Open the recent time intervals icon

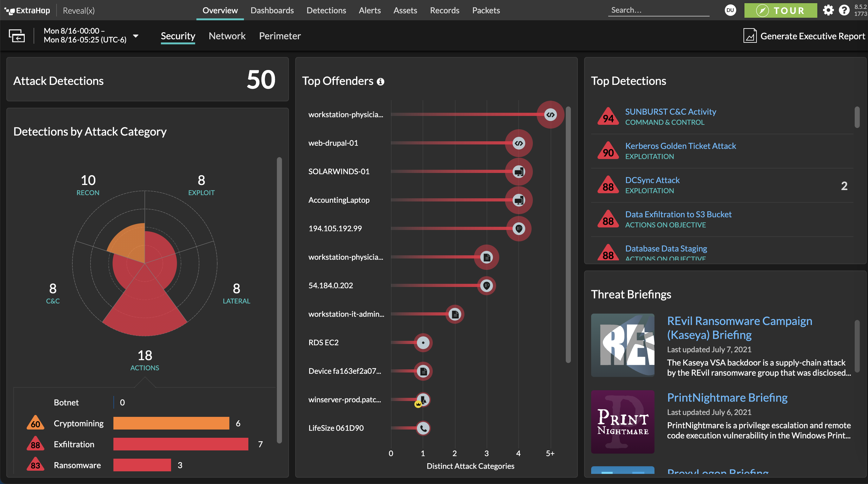(x=16, y=36)
